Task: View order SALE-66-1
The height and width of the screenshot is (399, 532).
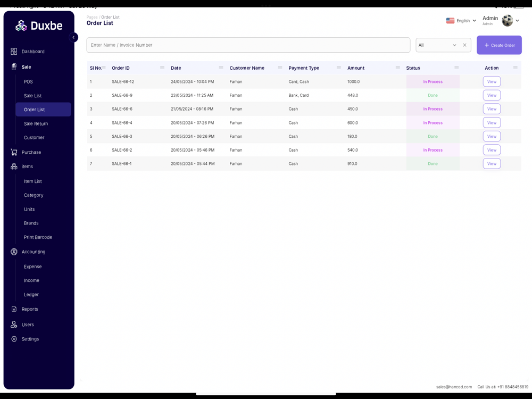Action: pos(492,163)
